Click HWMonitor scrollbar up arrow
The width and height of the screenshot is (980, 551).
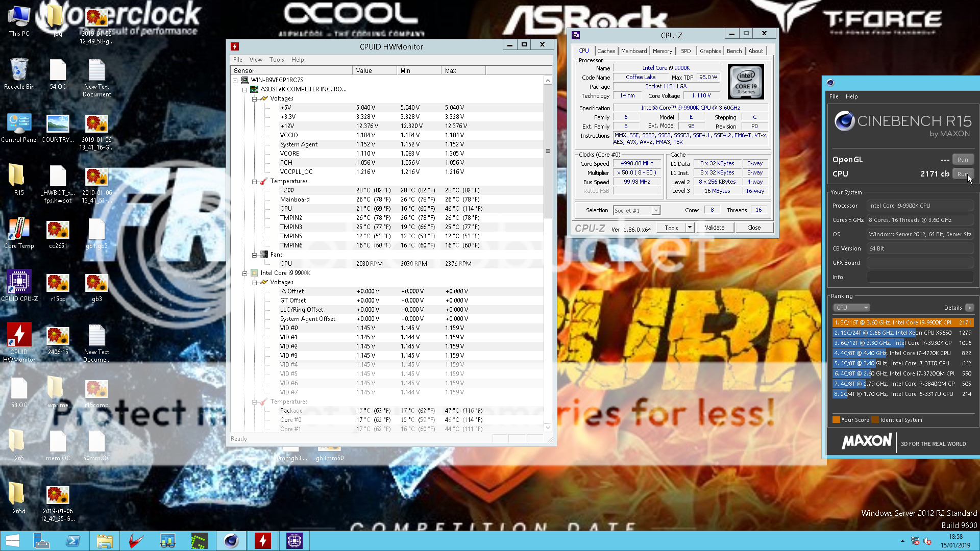(x=548, y=80)
